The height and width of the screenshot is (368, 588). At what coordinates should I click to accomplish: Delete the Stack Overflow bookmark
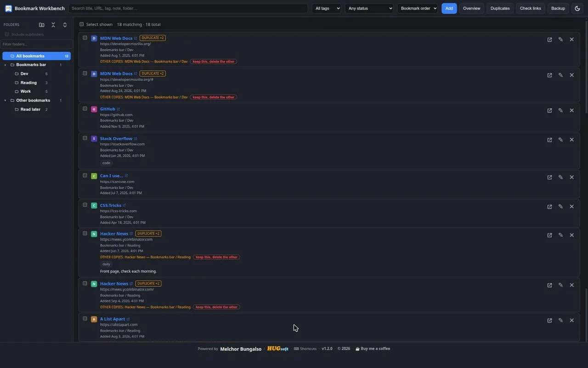(x=571, y=140)
